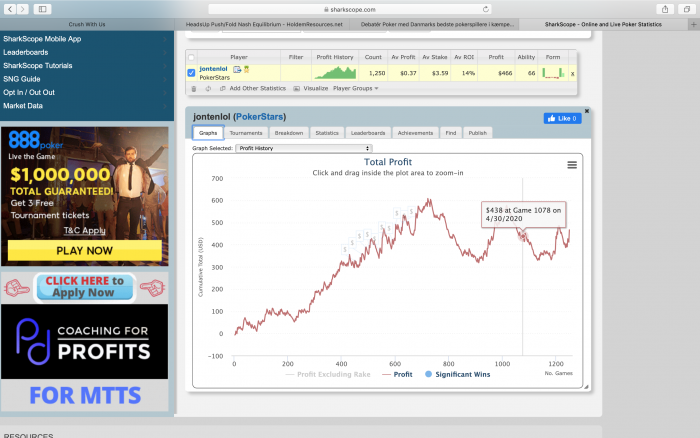Switch to the Tournaments tab
The image size is (700, 438).
coord(246,133)
